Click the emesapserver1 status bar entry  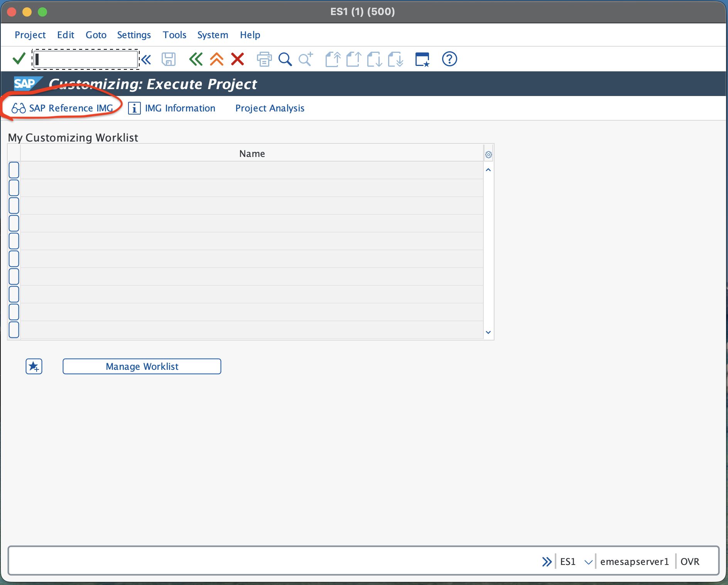[635, 561]
